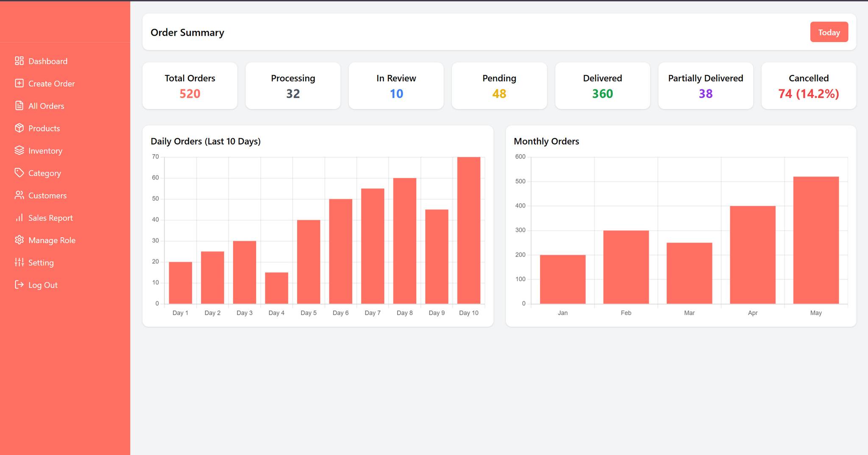Click the Customers people icon
This screenshot has height=455, width=868.
point(19,195)
